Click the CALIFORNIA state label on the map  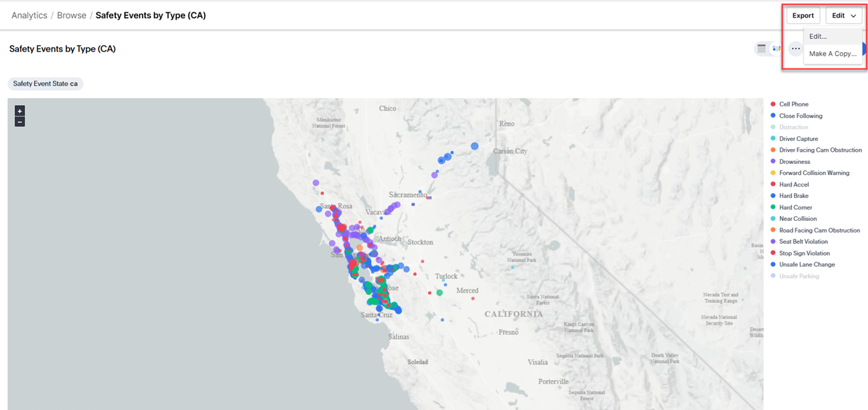point(513,314)
